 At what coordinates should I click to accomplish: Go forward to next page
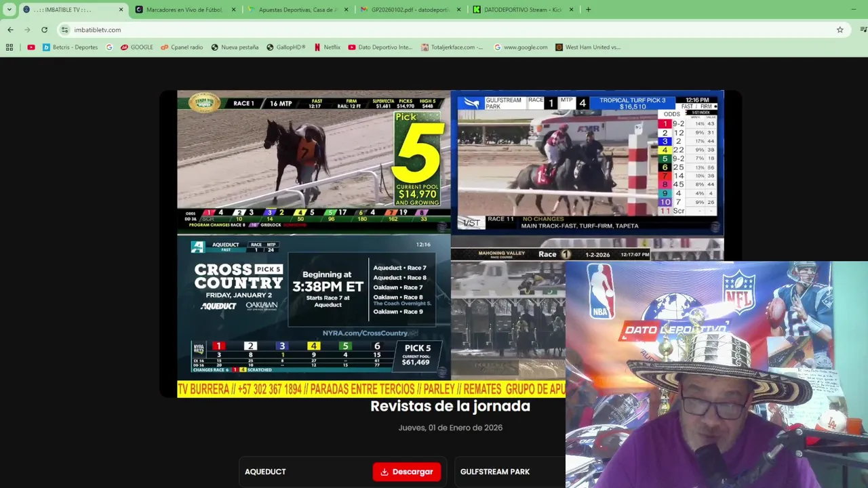pyautogui.click(x=27, y=30)
